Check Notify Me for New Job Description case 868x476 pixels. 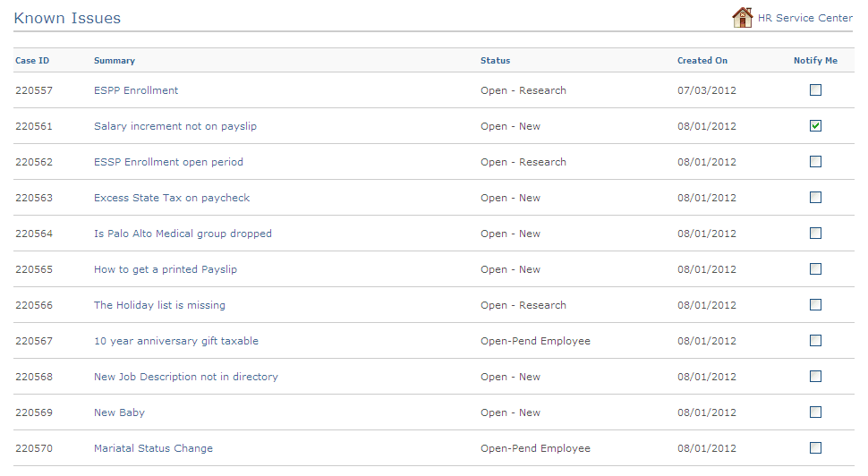point(815,377)
